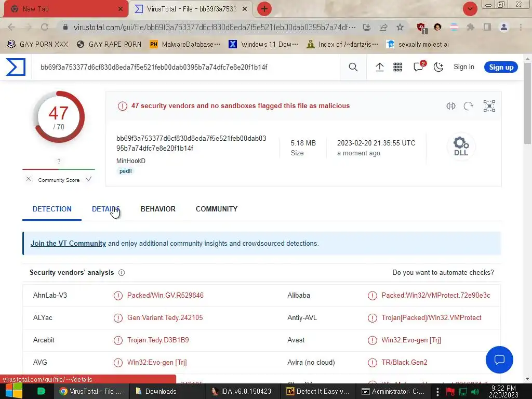Open a new tab with the plus button
The width and height of the screenshot is (532, 399).
(264, 9)
